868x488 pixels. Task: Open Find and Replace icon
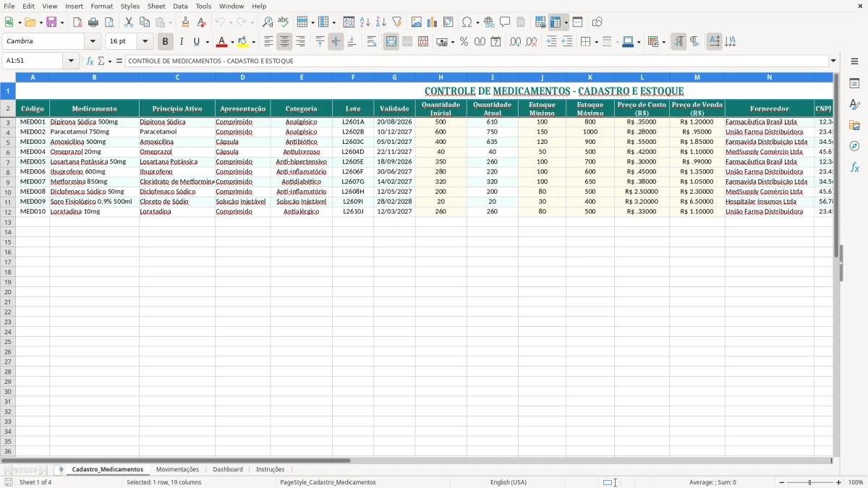tap(268, 22)
